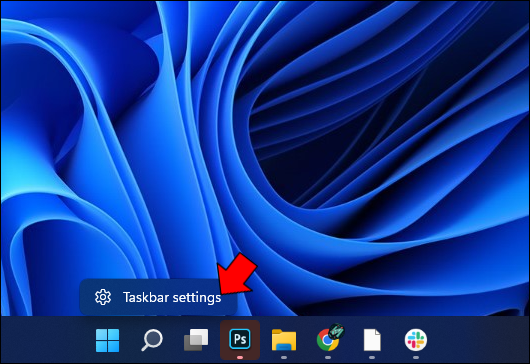Click the blue desktop wallpaper to dismiss menu

coord(372,135)
